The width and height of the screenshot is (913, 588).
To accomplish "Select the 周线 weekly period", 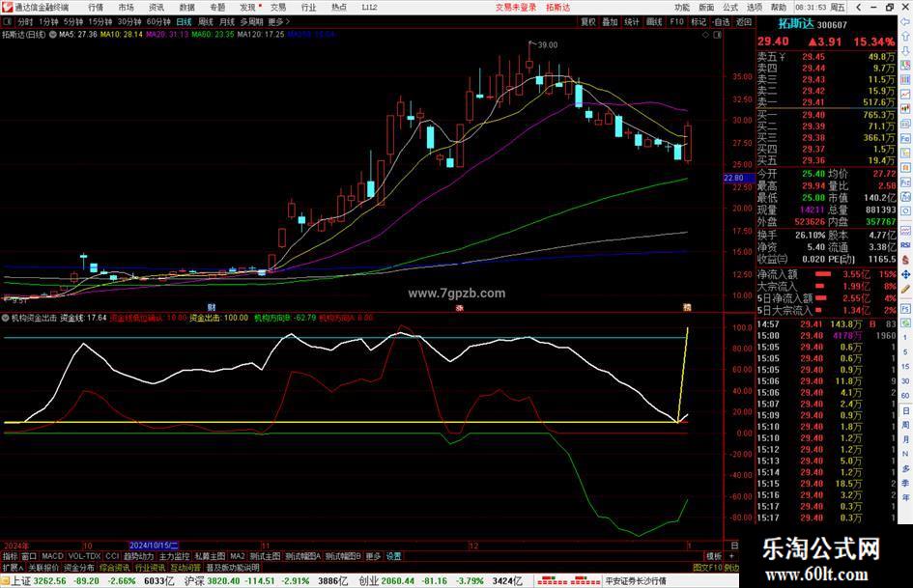I will tap(206, 21).
